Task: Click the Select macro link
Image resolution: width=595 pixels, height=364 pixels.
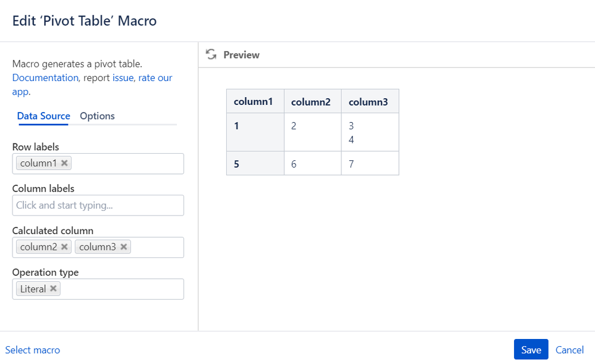Action: coord(33,350)
